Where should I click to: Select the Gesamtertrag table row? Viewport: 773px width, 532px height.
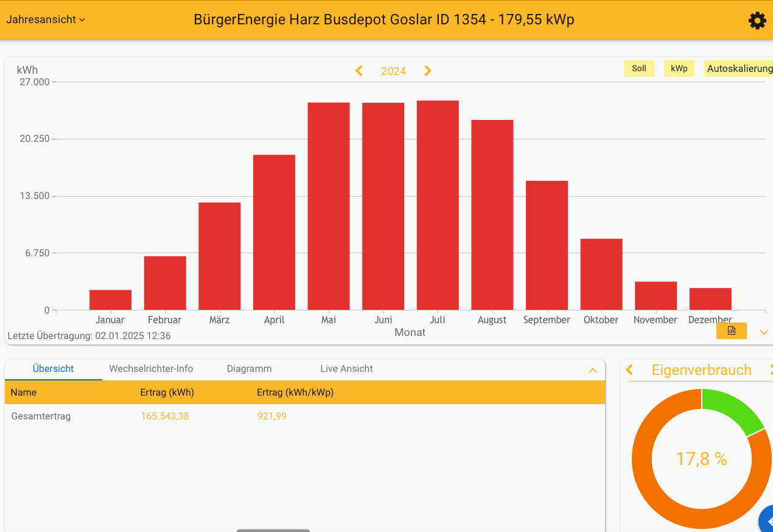(304, 416)
